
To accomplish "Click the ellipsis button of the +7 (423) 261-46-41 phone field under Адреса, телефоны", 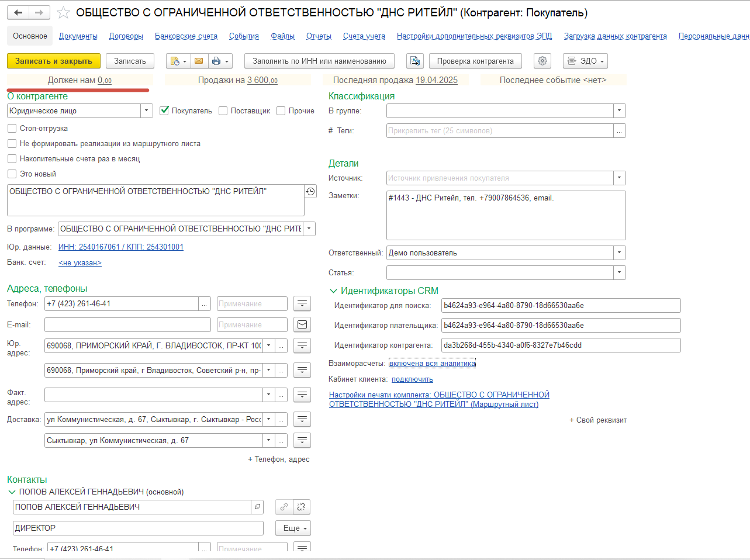I will (x=205, y=304).
